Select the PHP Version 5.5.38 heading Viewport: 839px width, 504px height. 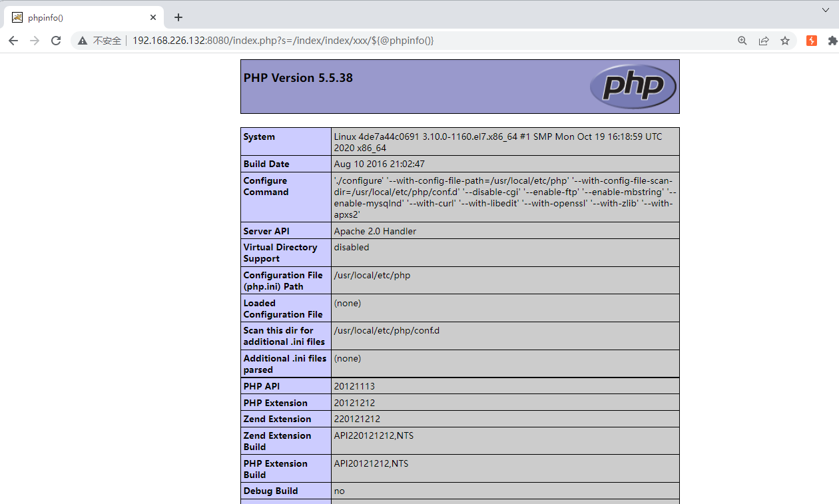coord(298,78)
